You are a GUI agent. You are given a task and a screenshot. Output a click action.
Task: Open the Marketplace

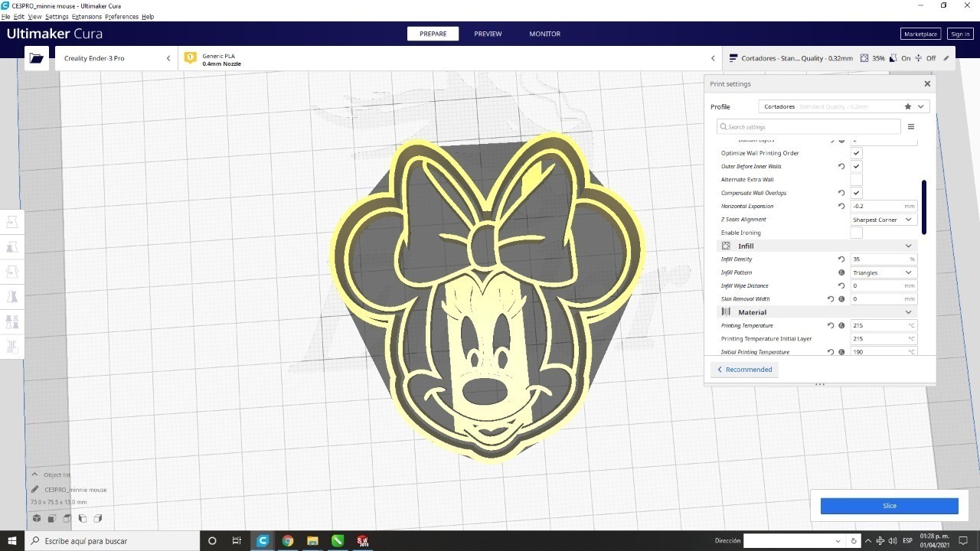(x=920, y=34)
